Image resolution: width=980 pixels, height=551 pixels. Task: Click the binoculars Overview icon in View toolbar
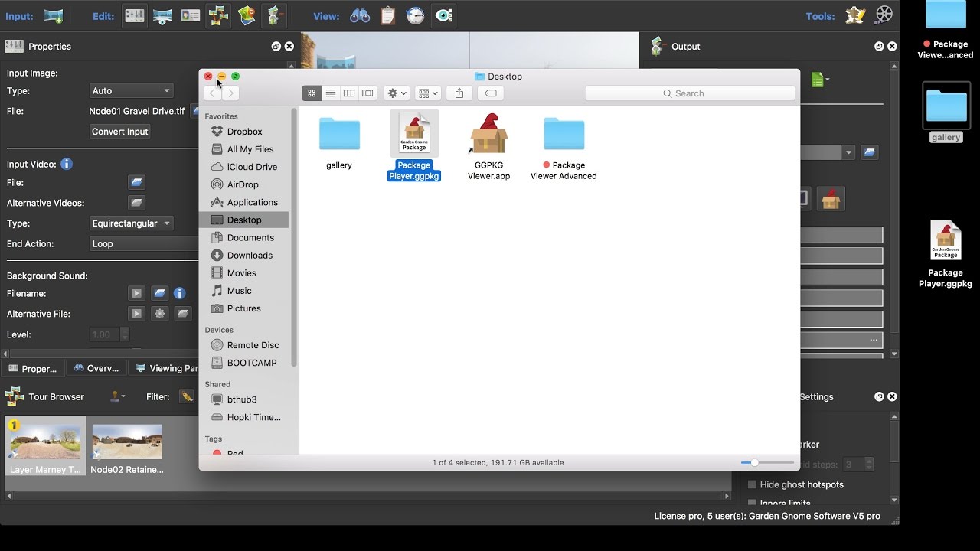tap(360, 15)
